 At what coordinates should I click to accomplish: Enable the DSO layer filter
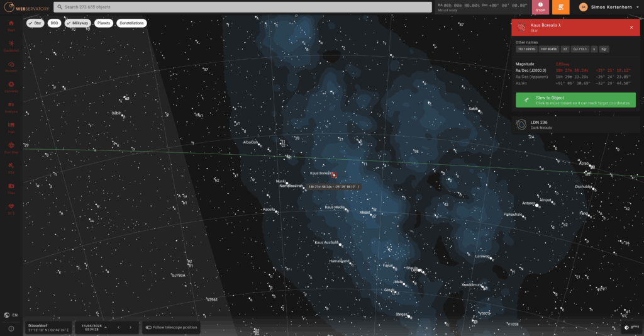tap(54, 23)
